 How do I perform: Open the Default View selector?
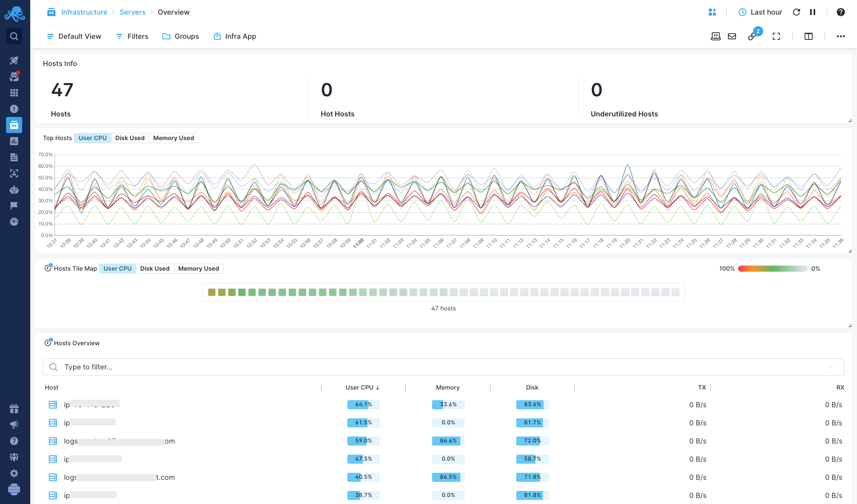click(74, 36)
